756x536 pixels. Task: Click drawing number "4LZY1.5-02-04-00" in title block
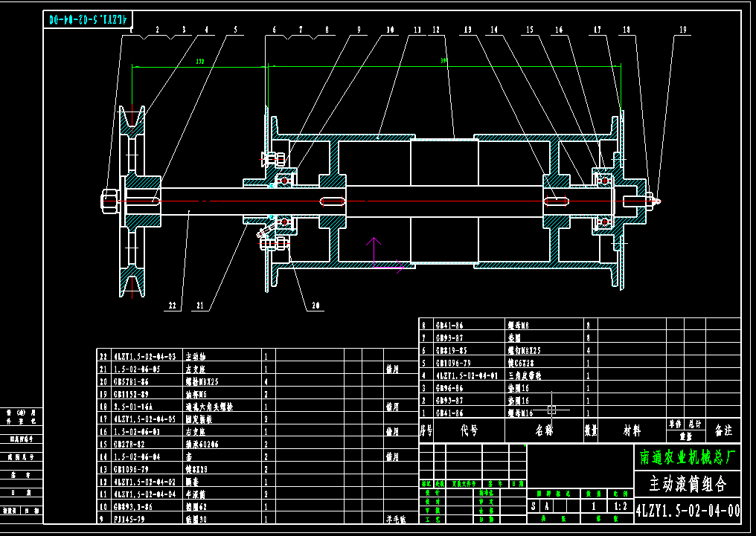click(x=688, y=510)
